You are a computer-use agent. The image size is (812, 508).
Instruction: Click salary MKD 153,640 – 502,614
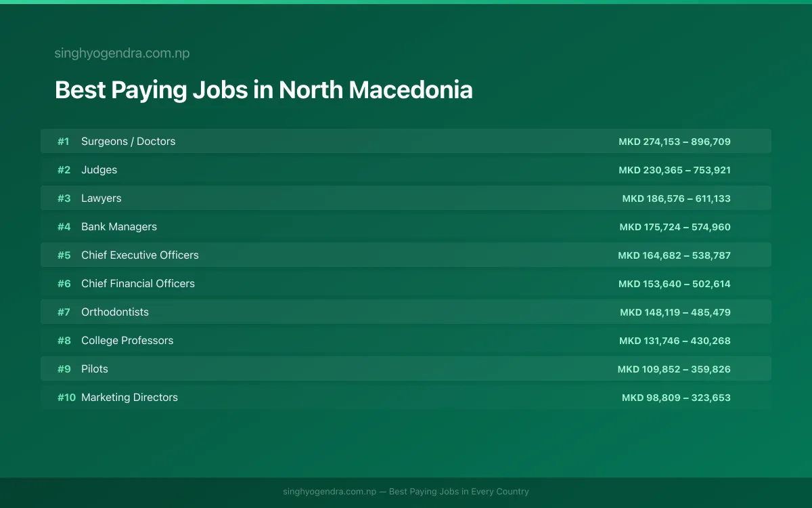(x=675, y=284)
